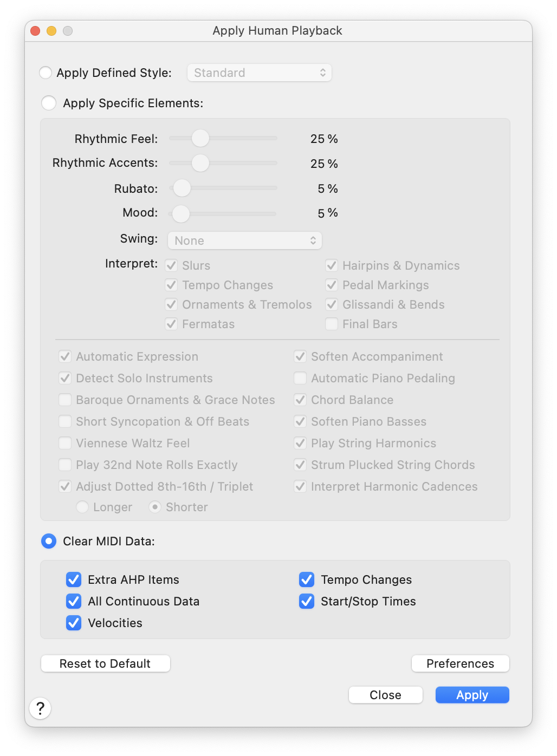Toggle the All Continuous Data checkbox
557x756 pixels.
74,601
